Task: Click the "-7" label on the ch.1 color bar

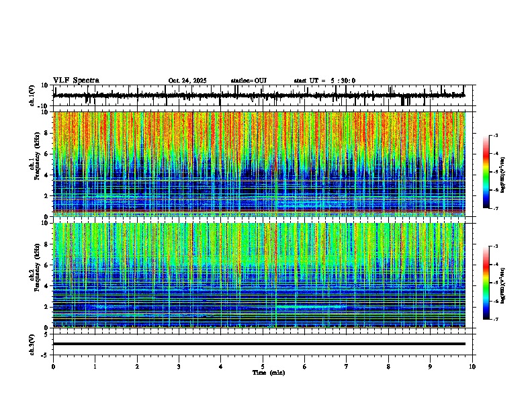Action: [495, 208]
